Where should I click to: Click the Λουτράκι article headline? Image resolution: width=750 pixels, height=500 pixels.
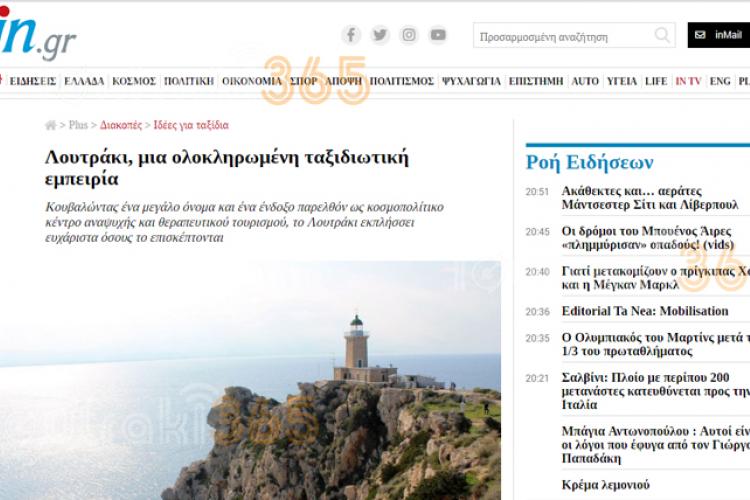click(227, 168)
